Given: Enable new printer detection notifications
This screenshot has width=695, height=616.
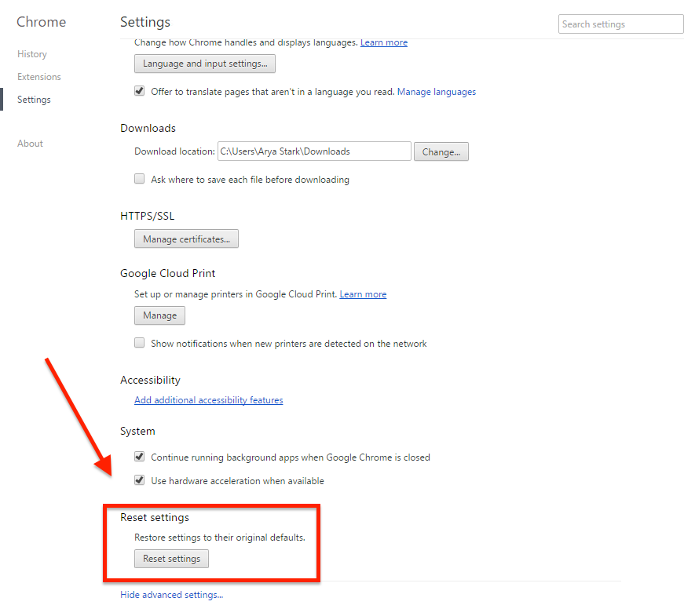Looking at the screenshot, I should 139,343.
